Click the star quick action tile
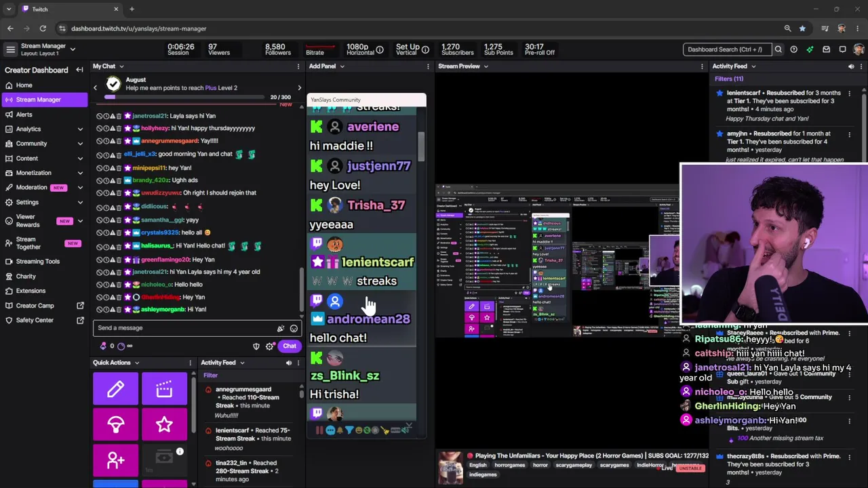Screen dimensions: 868x488 [x=164, y=425]
